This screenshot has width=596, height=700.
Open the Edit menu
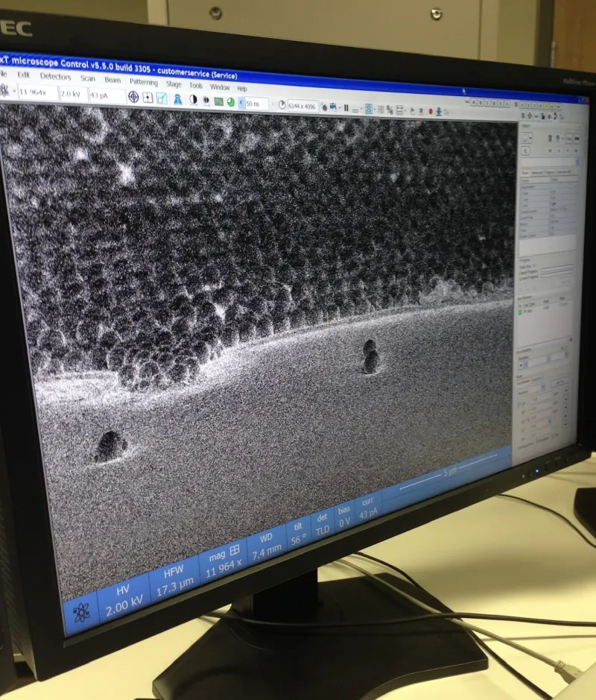[23, 75]
